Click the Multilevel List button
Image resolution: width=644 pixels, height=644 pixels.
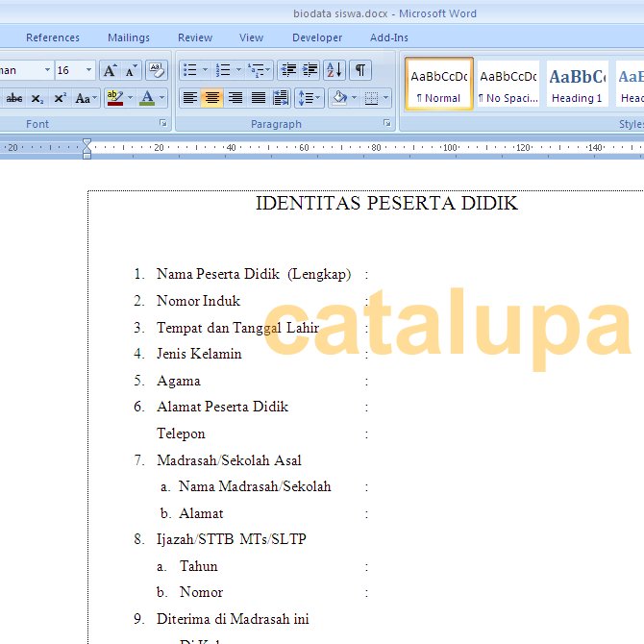259,70
